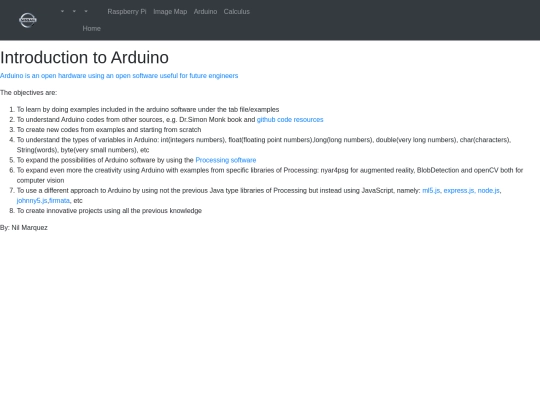Open the first dropdown caret in the navbar

62,11
